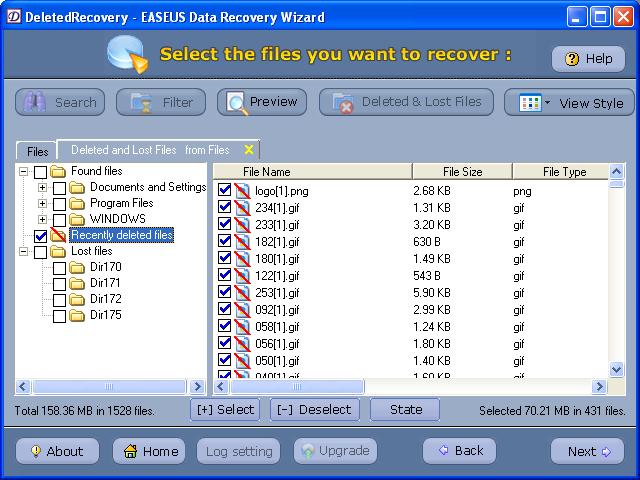Select the Dir172 tree item
The height and width of the screenshot is (480, 640).
(x=106, y=299)
